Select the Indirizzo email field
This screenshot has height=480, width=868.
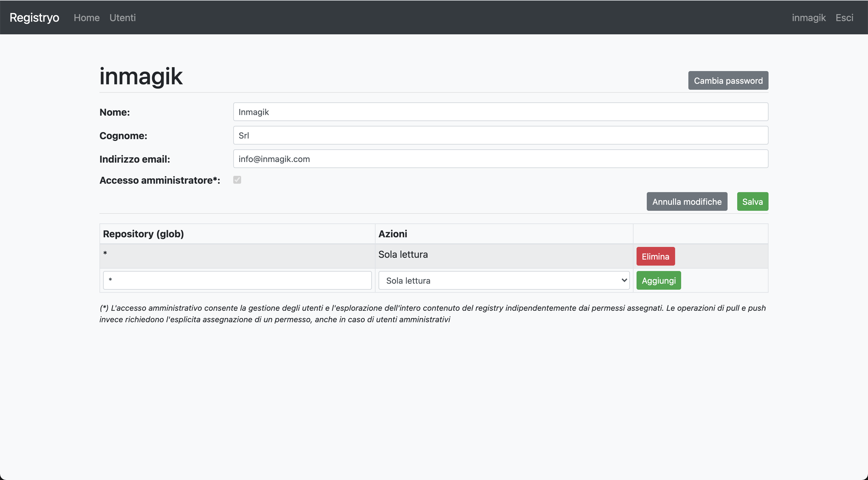[x=501, y=158]
